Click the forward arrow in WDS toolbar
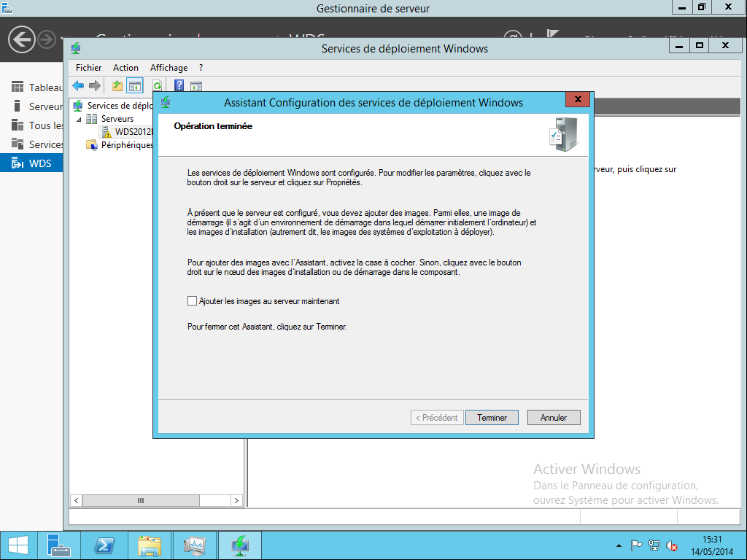The height and width of the screenshot is (560, 747). pyautogui.click(x=95, y=86)
